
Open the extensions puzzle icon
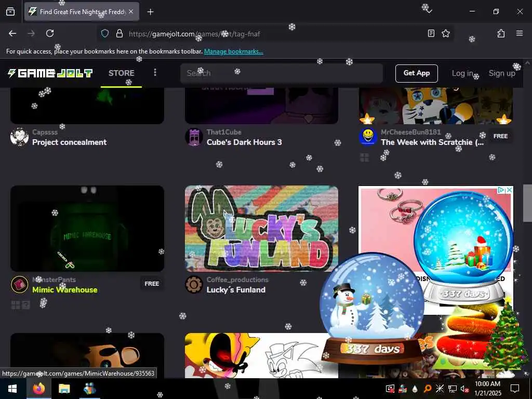click(501, 33)
